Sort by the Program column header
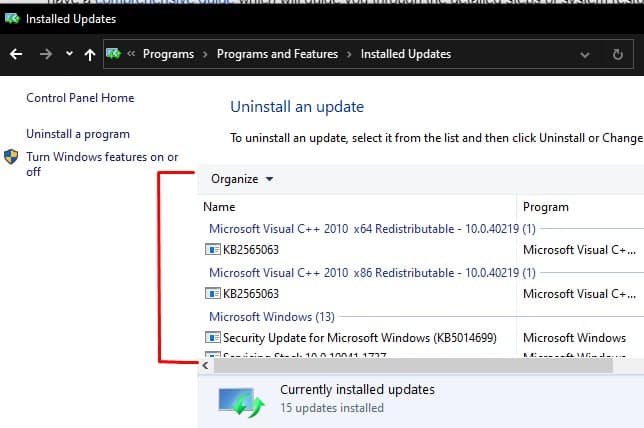Image resolution: width=644 pixels, height=428 pixels. pos(545,207)
